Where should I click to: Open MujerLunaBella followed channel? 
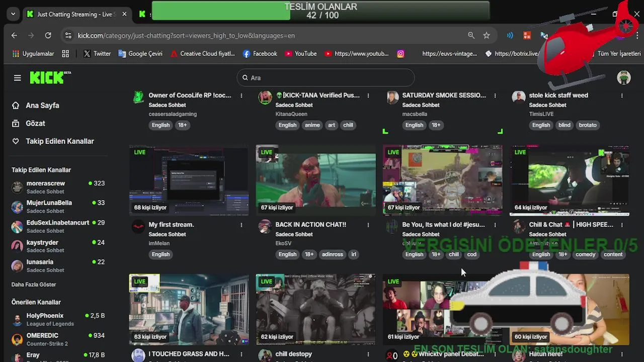point(58,207)
